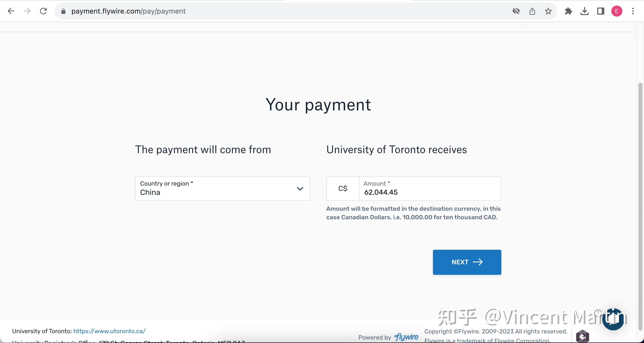Reload the Flywire payment page
The image size is (644, 343).
[44, 11]
